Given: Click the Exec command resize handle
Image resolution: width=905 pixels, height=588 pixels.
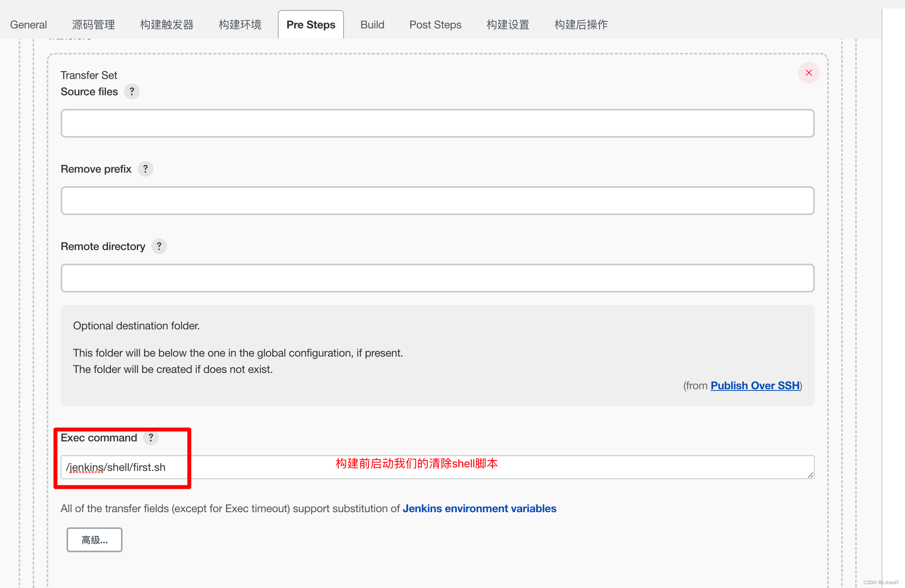Looking at the screenshot, I should pyautogui.click(x=810, y=475).
